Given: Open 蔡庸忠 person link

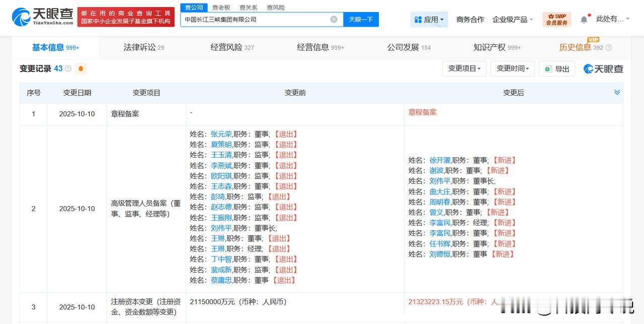Looking at the screenshot, I should (221, 280).
